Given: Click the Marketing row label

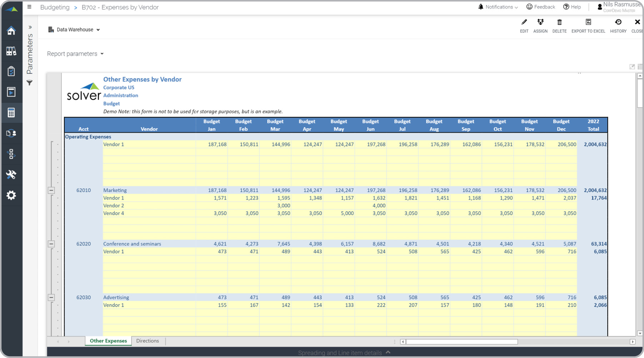Looking at the screenshot, I should 115,190.
